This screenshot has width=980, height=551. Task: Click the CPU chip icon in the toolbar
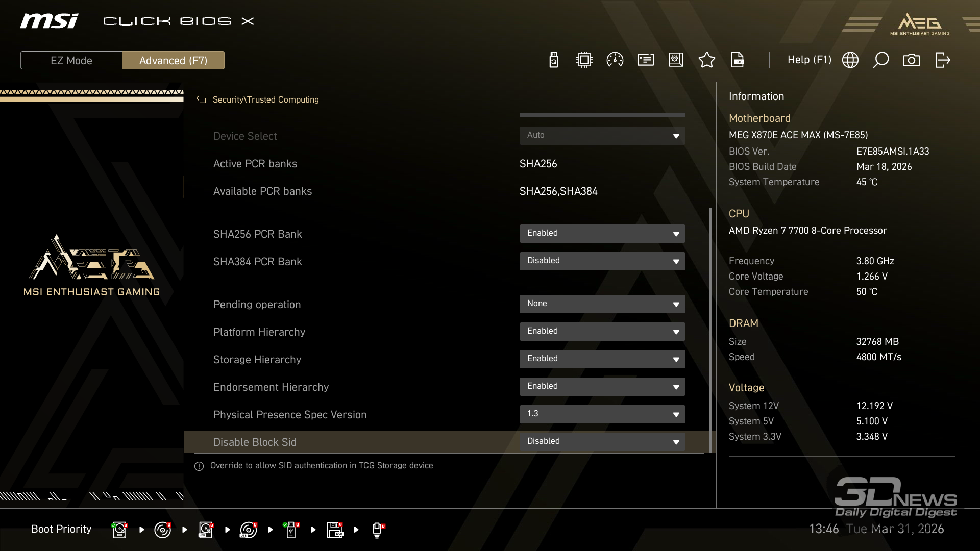(584, 60)
